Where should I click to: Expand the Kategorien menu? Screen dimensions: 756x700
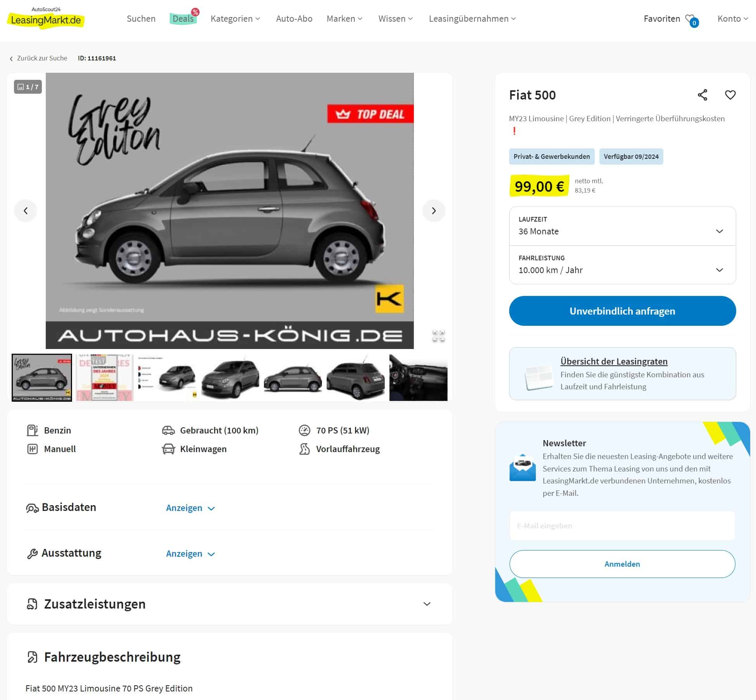coord(235,19)
